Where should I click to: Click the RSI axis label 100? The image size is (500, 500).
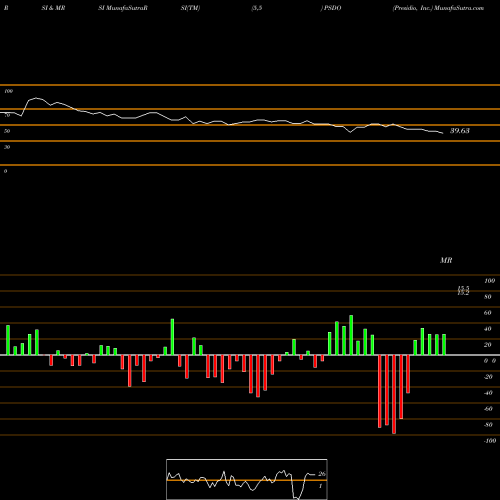[9, 91]
